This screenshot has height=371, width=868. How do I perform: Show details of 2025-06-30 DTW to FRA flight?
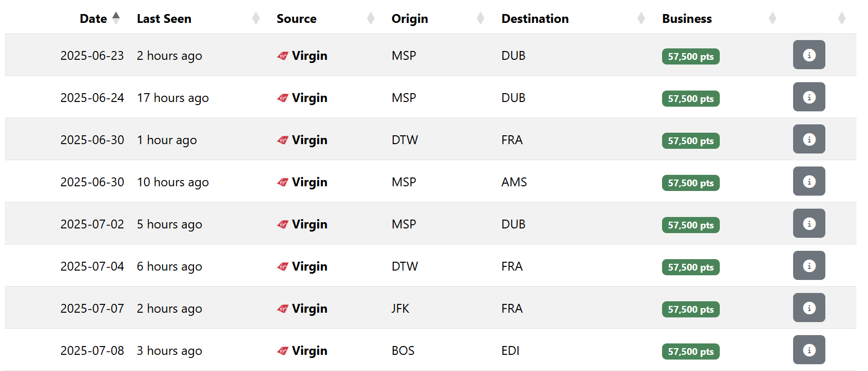pyautogui.click(x=809, y=139)
